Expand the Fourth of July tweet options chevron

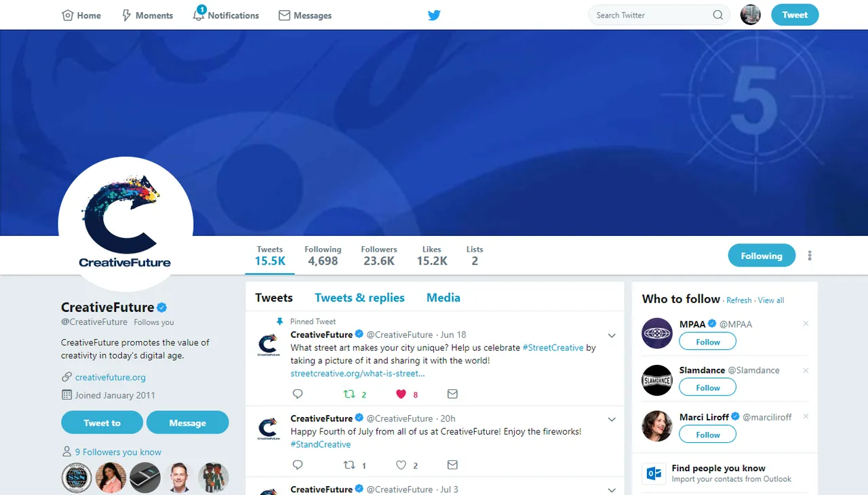tap(612, 420)
